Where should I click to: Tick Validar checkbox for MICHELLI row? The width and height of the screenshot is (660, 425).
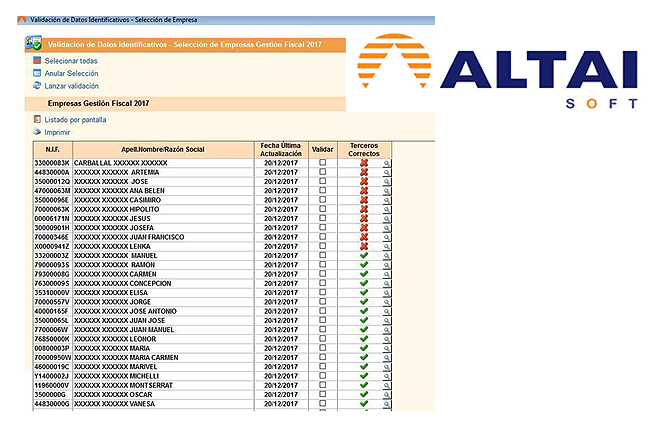(322, 375)
